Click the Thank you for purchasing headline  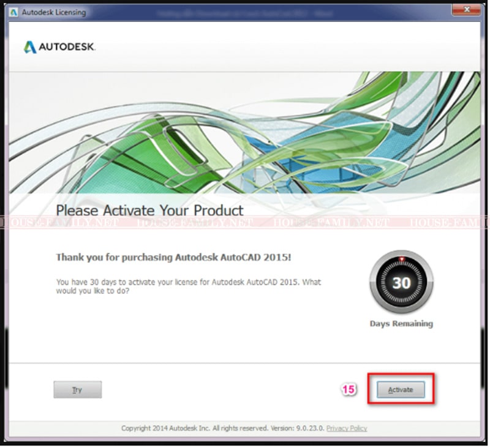(173, 257)
